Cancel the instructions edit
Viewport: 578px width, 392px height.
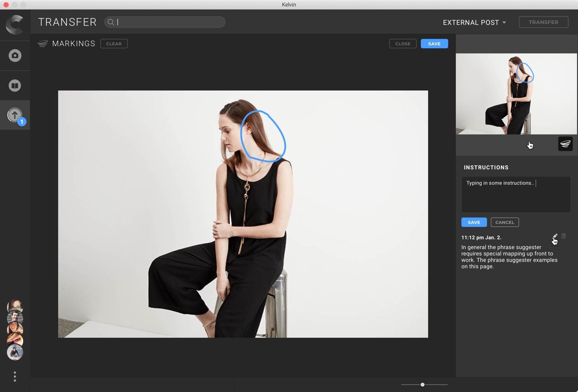coord(504,222)
